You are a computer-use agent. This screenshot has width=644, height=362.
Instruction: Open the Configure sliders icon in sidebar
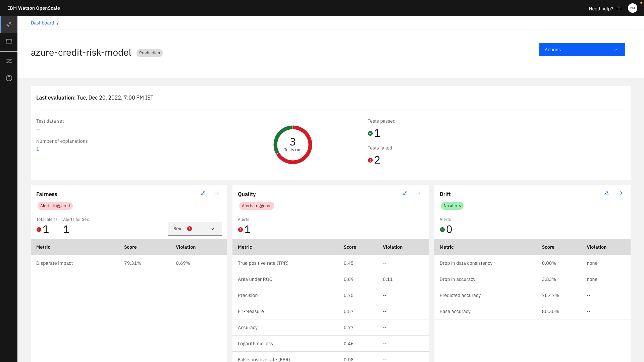click(9, 61)
